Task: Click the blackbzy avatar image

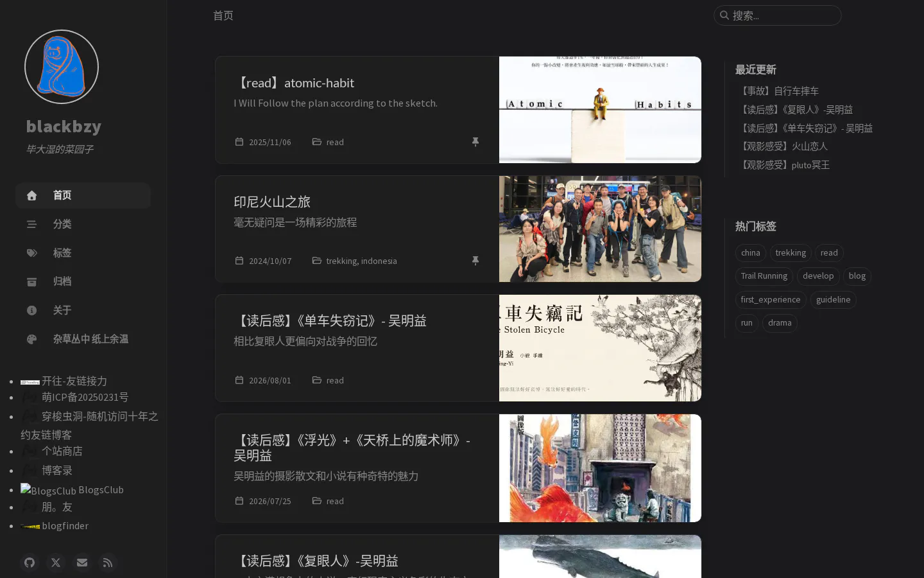Action: tap(62, 67)
